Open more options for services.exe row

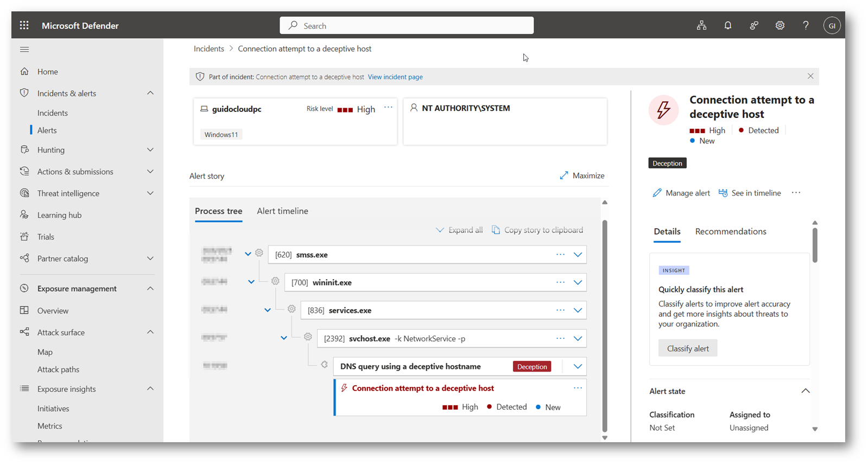[x=560, y=310]
